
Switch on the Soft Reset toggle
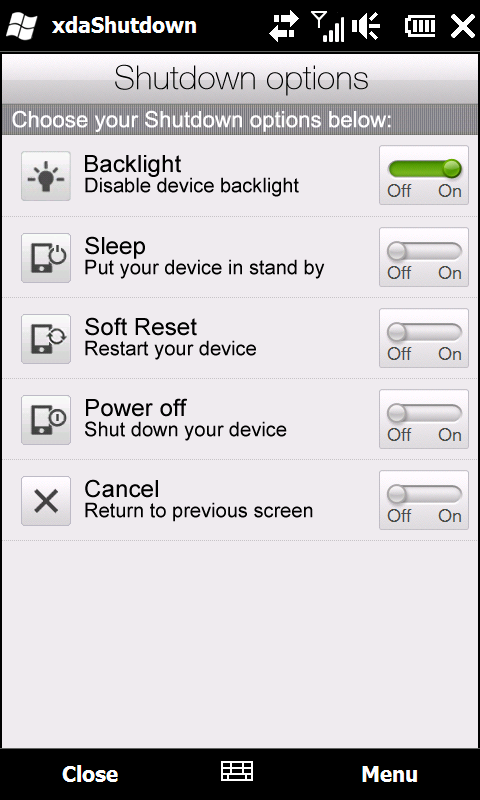point(424,338)
